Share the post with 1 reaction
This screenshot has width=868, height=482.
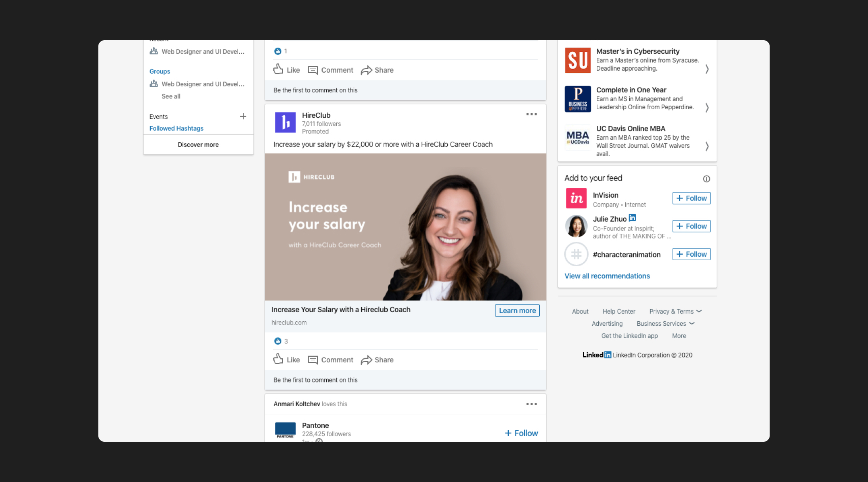[377, 70]
